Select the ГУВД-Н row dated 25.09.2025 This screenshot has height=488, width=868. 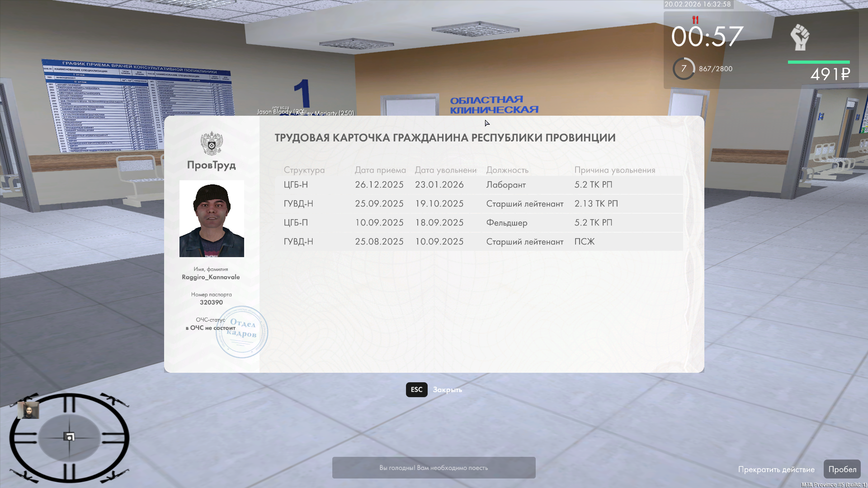(478, 204)
